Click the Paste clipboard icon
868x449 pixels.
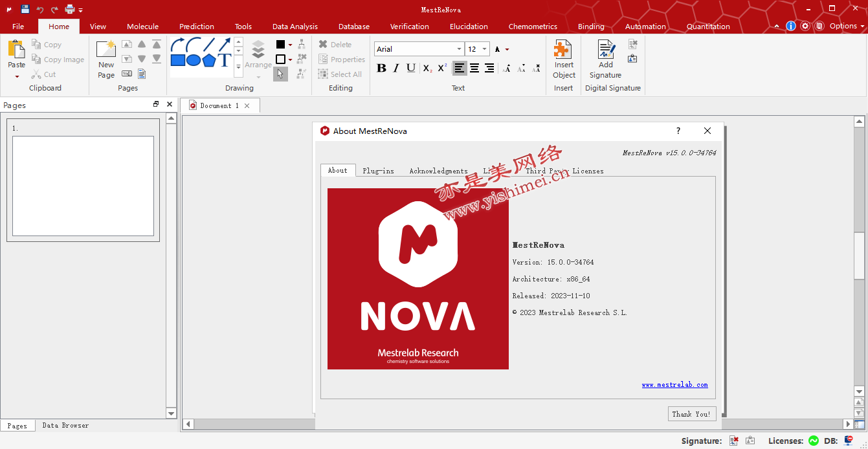[x=16, y=50]
